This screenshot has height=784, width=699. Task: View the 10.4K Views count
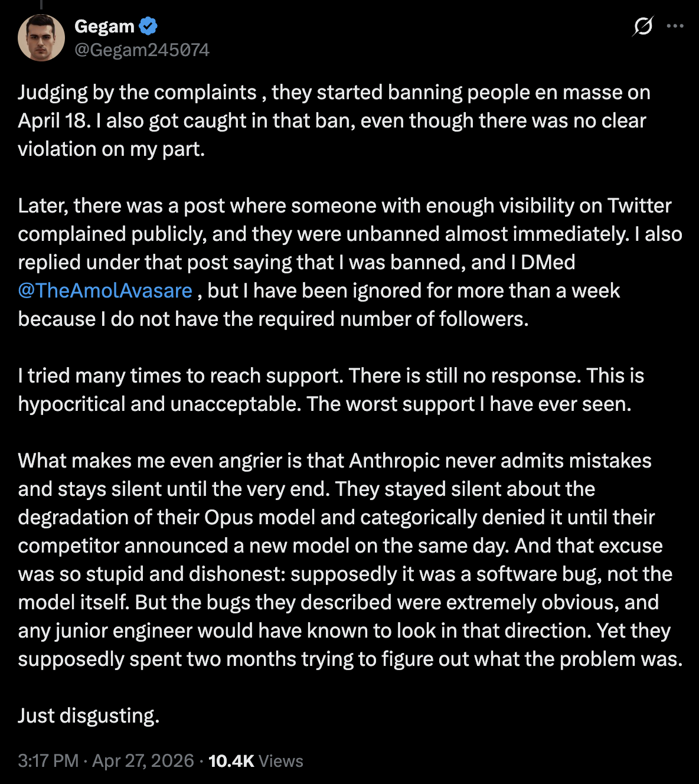click(x=255, y=760)
